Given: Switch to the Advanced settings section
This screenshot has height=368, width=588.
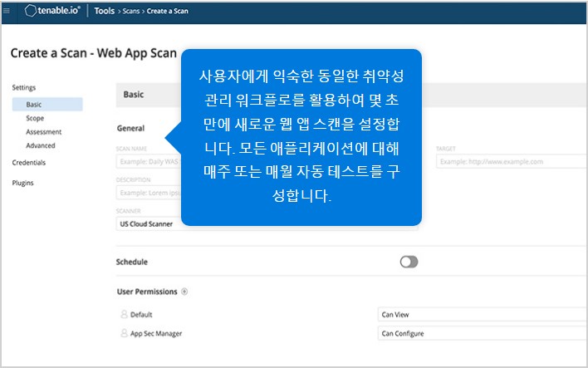Looking at the screenshot, I should [41, 145].
